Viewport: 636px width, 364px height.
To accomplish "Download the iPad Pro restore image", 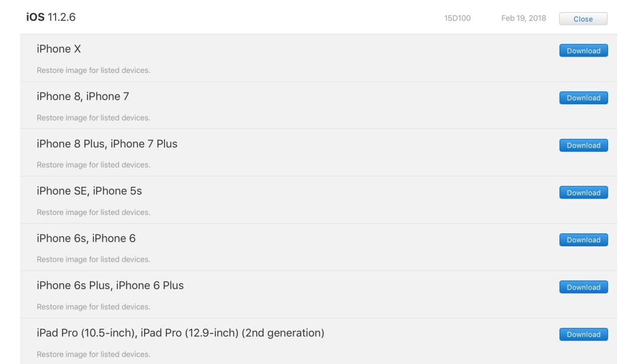I will click(583, 334).
